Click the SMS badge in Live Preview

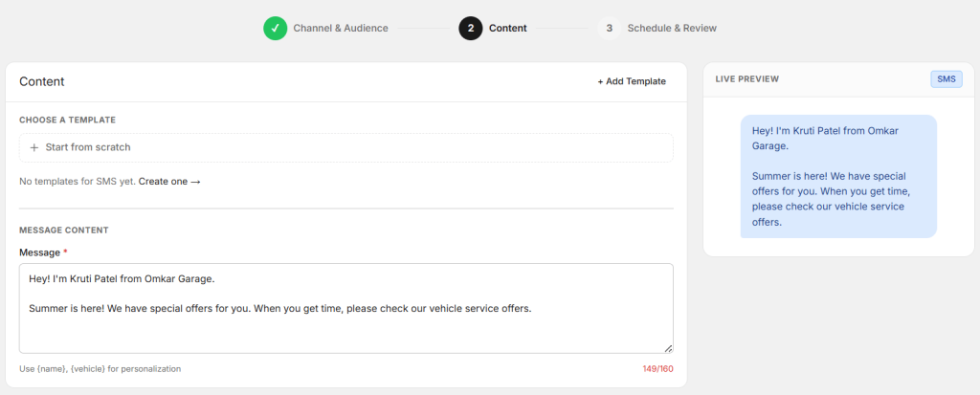pyautogui.click(x=947, y=79)
